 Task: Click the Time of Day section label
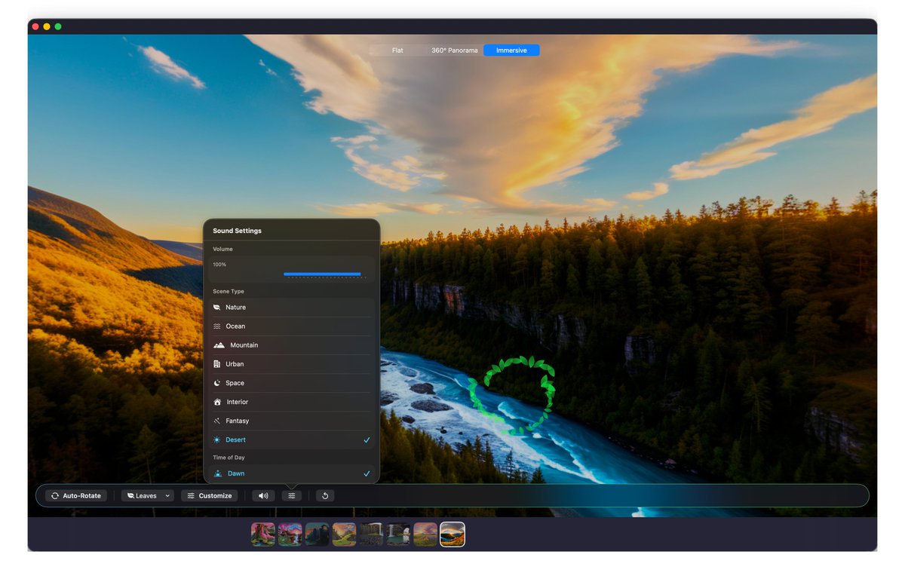229,458
